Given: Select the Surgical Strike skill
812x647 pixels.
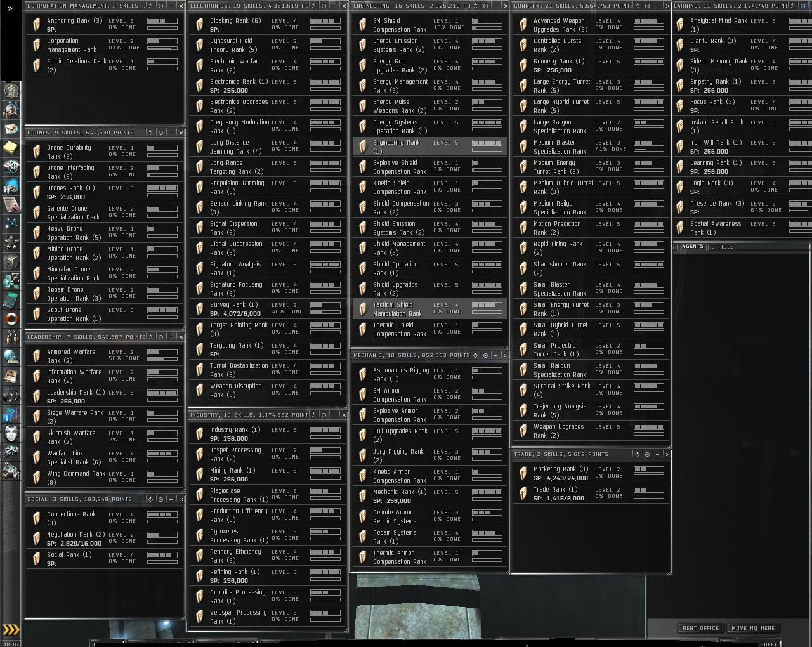Looking at the screenshot, I should (591, 390).
